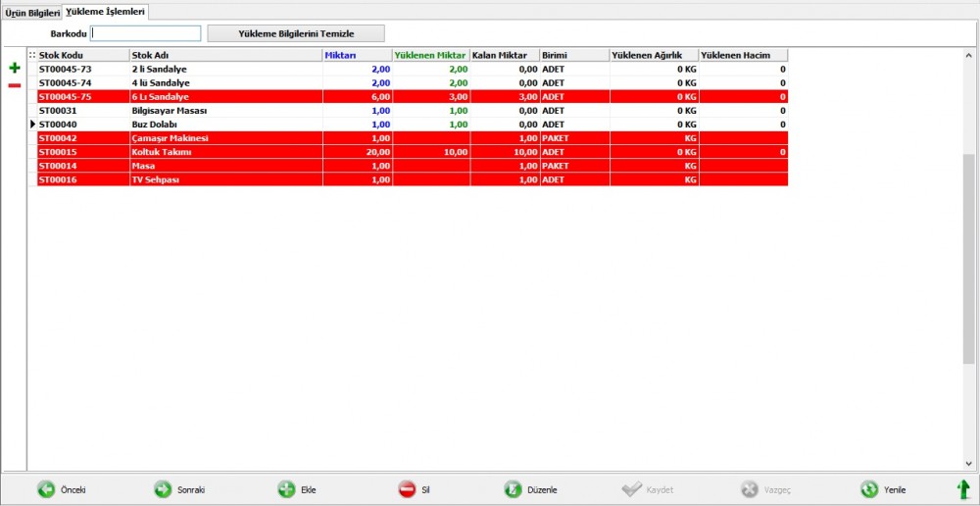980x506 pixels.
Task: Click the Çamaşır Makinesi name cell
Action: 226,137
